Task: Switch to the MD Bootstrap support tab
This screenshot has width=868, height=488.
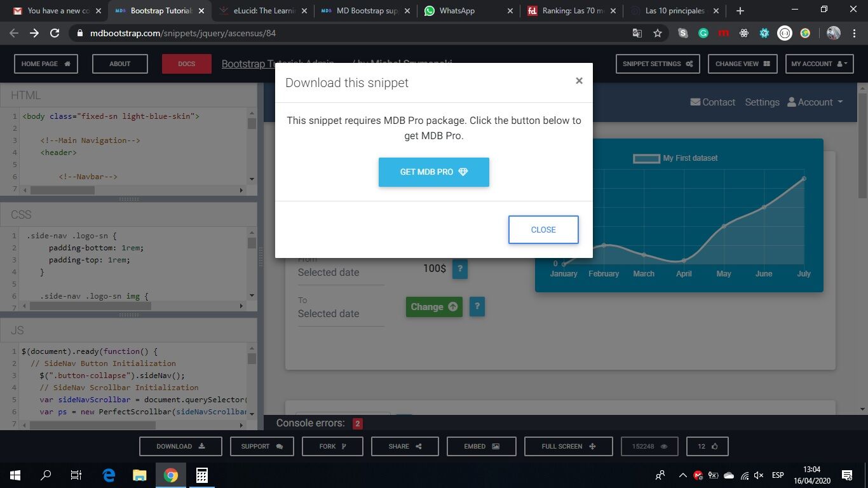Action: pyautogui.click(x=363, y=11)
